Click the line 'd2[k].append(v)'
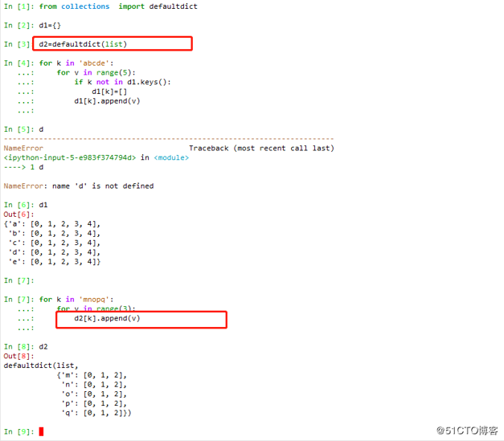Viewport: 504px width, 441px height. click(107, 318)
